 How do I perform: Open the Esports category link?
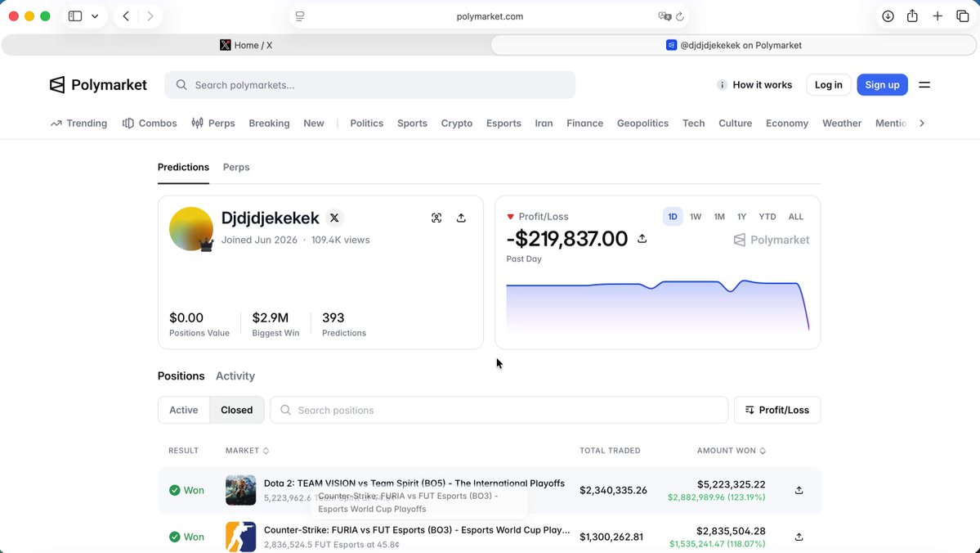click(x=503, y=124)
